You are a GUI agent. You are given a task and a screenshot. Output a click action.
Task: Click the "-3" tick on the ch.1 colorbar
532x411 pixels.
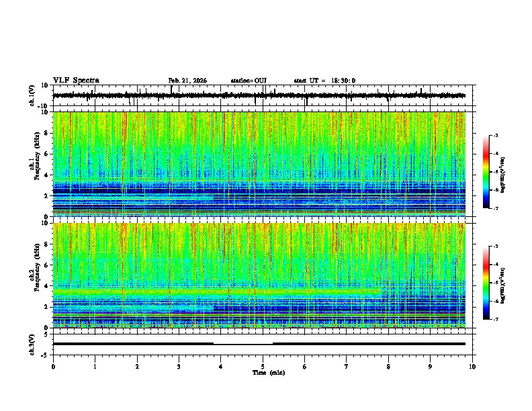(496, 135)
